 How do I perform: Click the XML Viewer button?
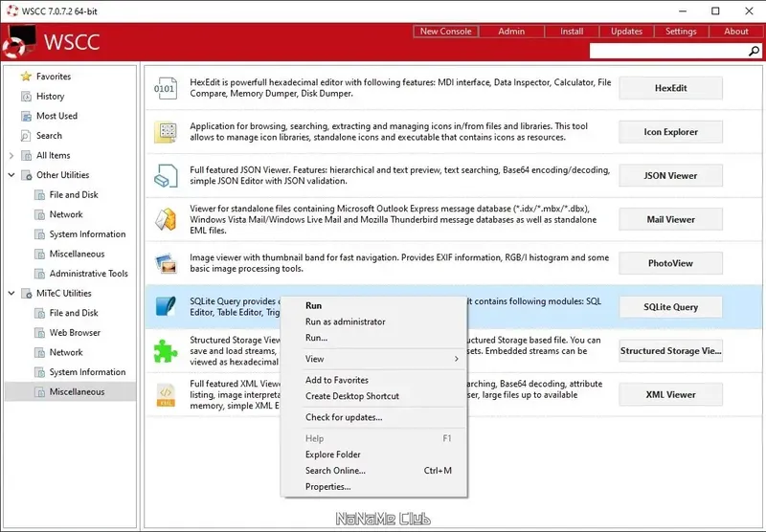671,394
